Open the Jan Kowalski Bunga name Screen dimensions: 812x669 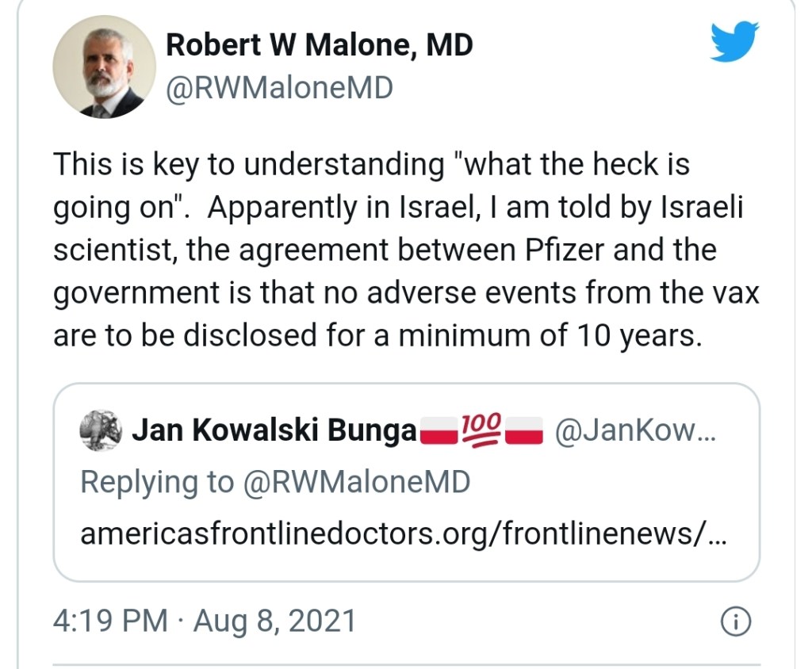274,431
